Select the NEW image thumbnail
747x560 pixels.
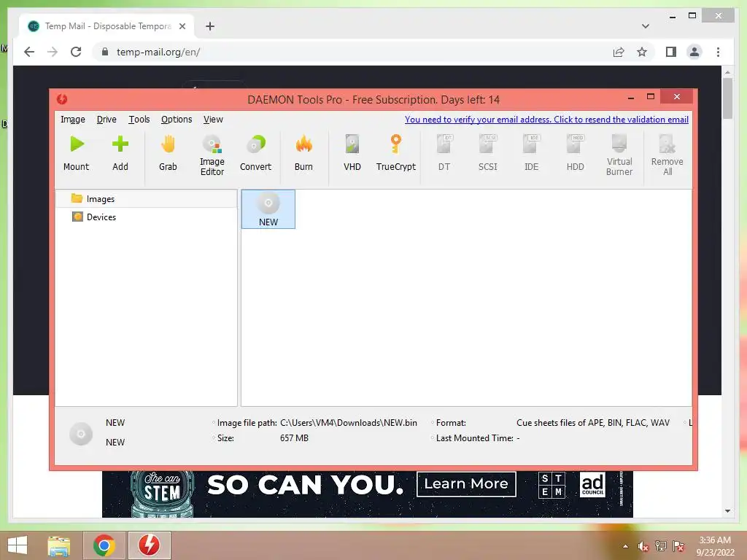click(x=268, y=209)
